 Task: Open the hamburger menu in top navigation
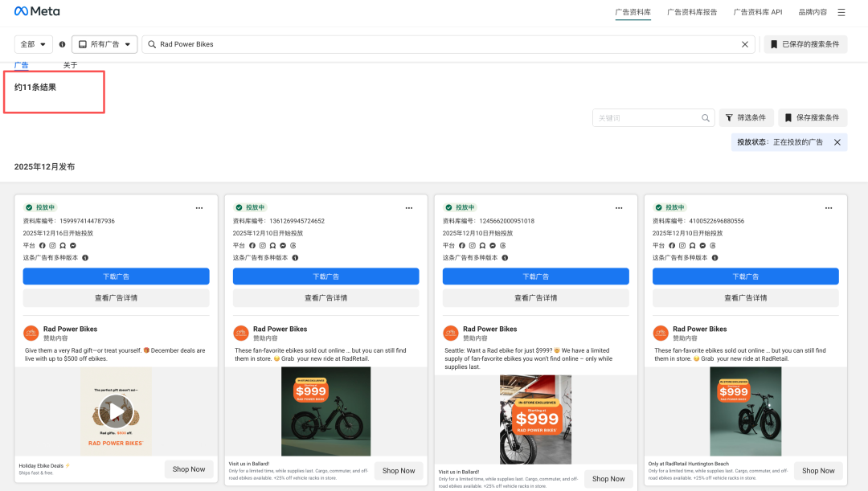(841, 12)
